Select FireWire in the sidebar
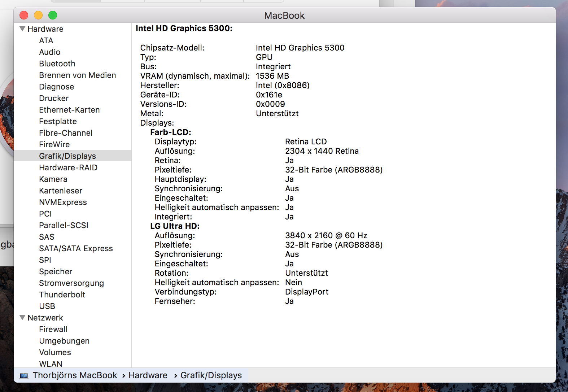Screen dimensions: 568x392 (x=54, y=144)
